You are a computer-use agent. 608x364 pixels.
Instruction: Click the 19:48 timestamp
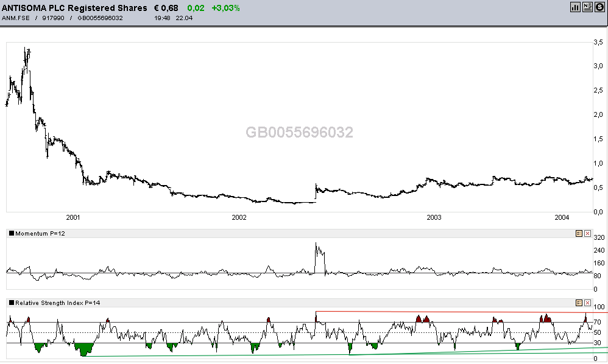(x=162, y=18)
